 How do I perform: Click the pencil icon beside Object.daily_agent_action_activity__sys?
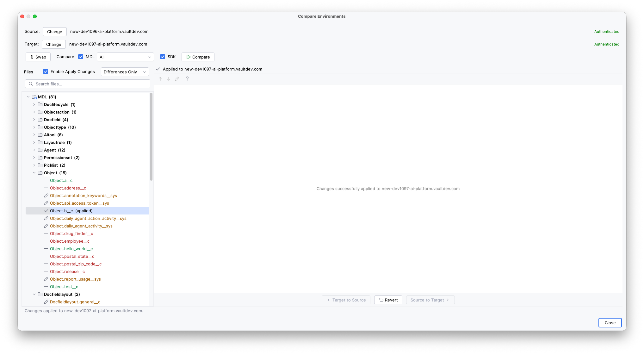click(x=46, y=218)
